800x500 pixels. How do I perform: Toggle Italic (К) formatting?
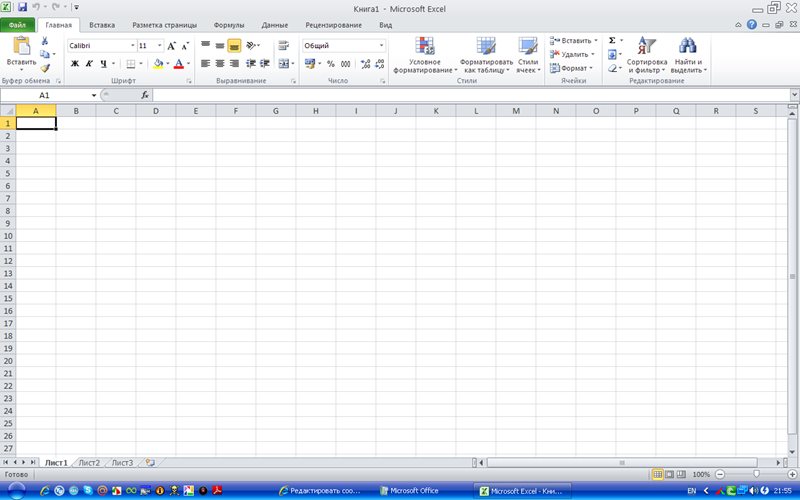pos(89,64)
